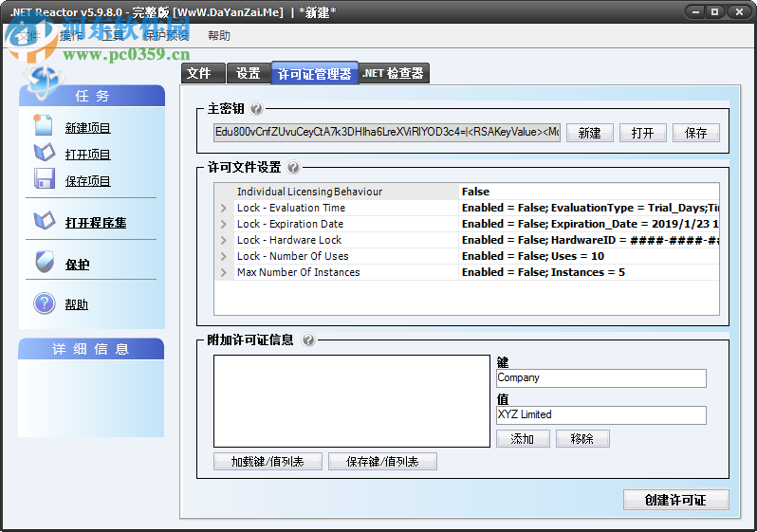Open the 新建项目 link

[88, 128]
